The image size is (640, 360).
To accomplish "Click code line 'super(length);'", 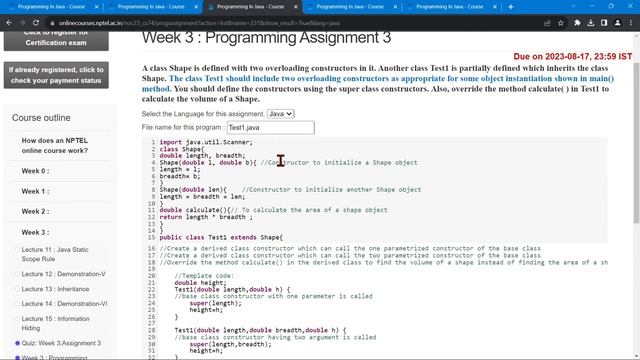I will tap(216, 303).
